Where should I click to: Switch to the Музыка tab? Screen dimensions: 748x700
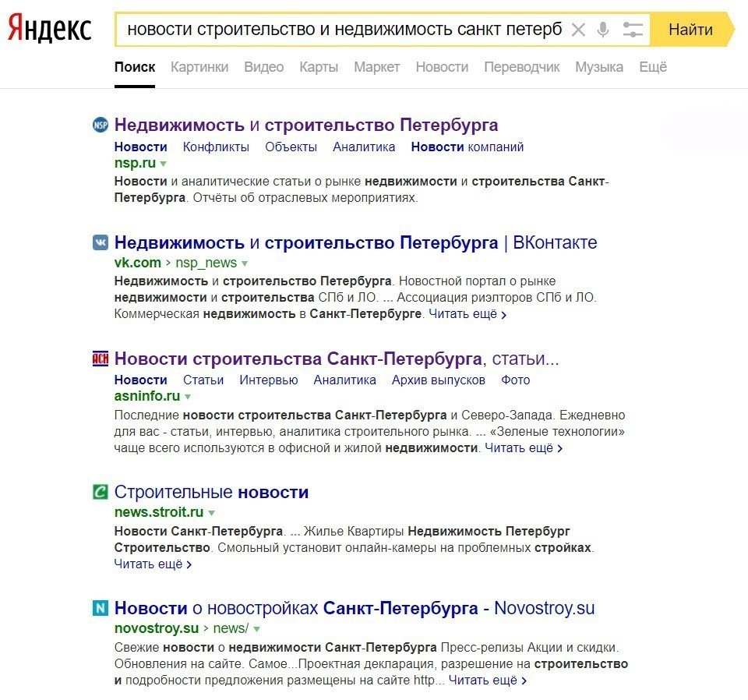pos(599,67)
